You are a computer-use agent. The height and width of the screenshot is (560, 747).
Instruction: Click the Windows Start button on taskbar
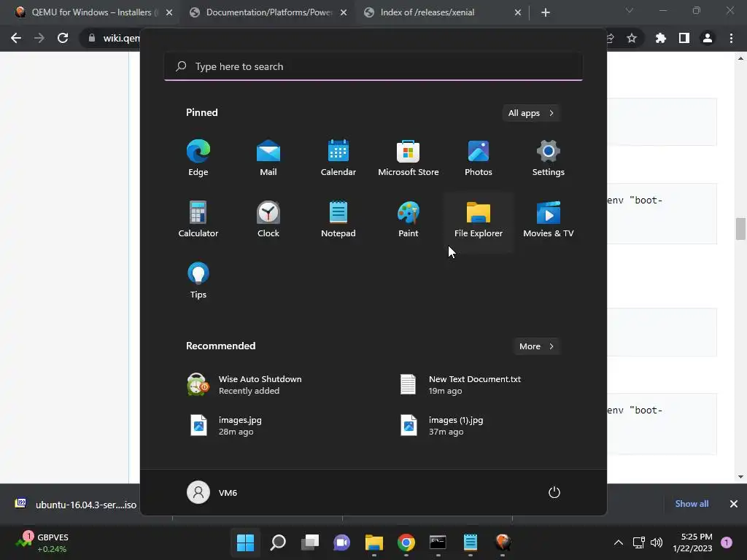[x=246, y=542]
